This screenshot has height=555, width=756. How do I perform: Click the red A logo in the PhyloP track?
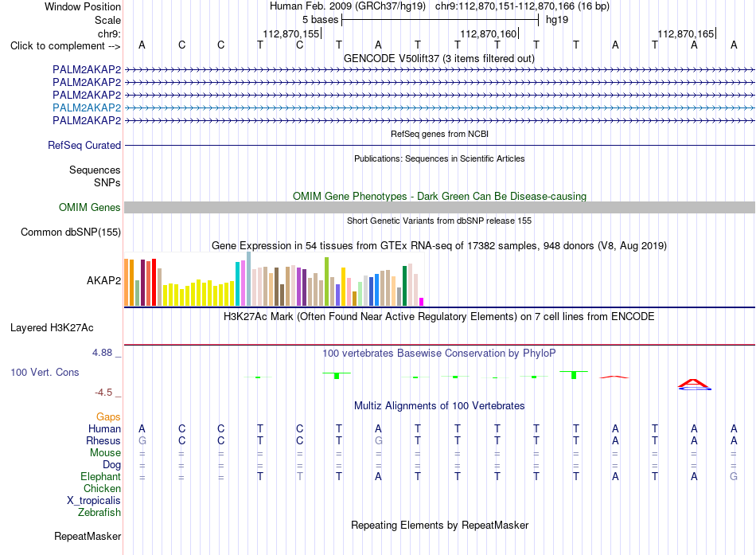point(694,384)
